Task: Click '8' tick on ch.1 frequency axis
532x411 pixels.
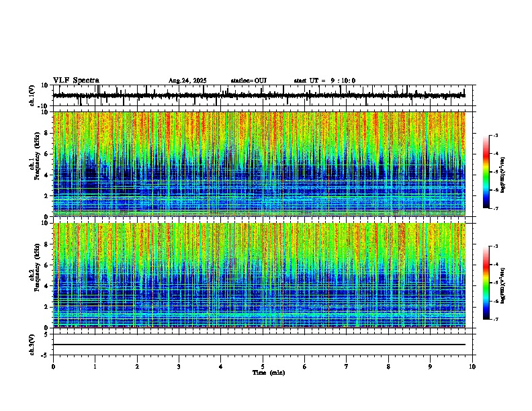Action: (x=47, y=133)
